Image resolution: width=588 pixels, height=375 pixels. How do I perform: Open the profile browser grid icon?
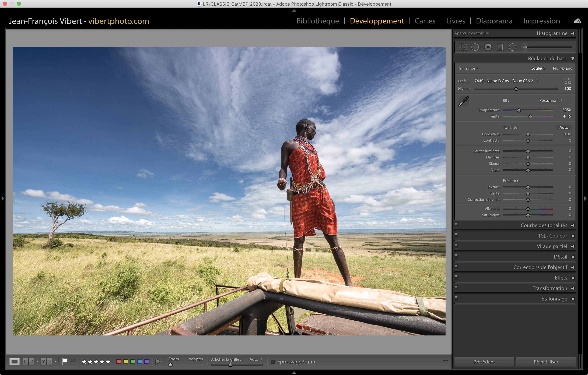568,81
